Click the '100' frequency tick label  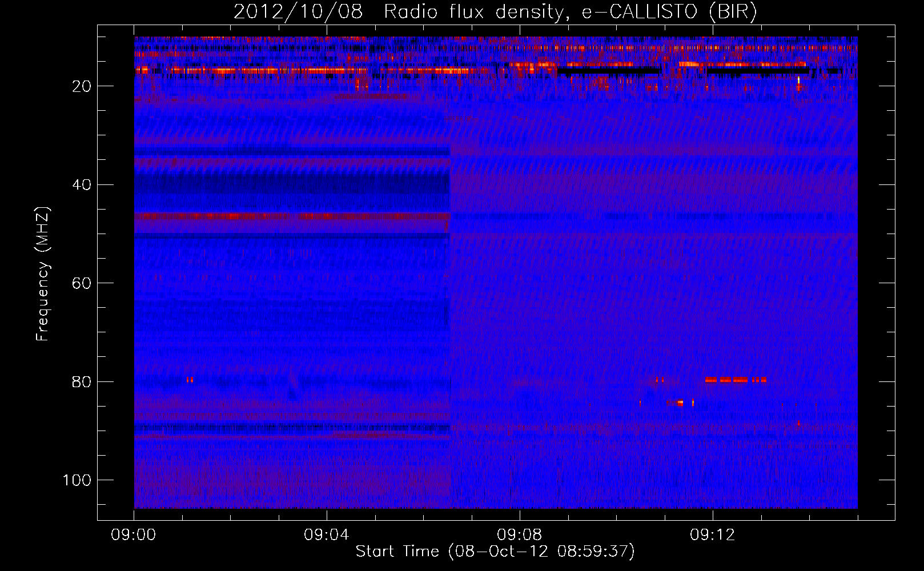click(x=77, y=480)
